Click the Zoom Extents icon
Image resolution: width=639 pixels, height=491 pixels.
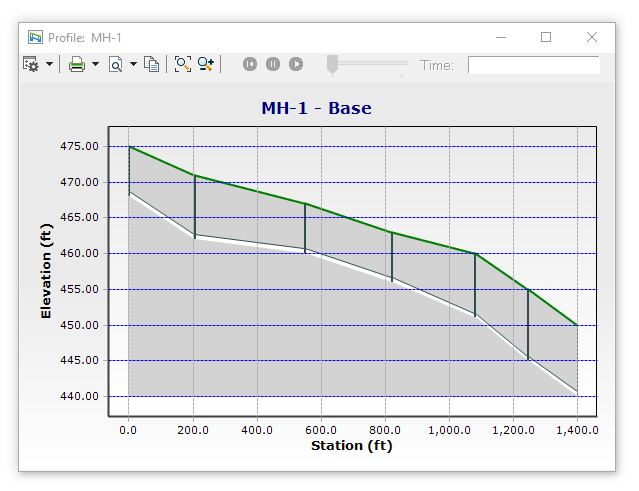pos(182,64)
